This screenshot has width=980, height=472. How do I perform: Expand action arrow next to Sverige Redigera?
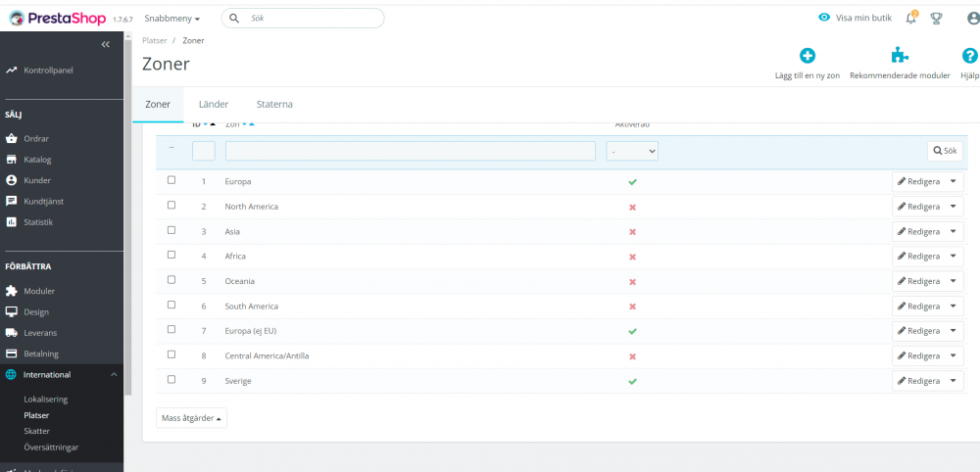(x=954, y=381)
